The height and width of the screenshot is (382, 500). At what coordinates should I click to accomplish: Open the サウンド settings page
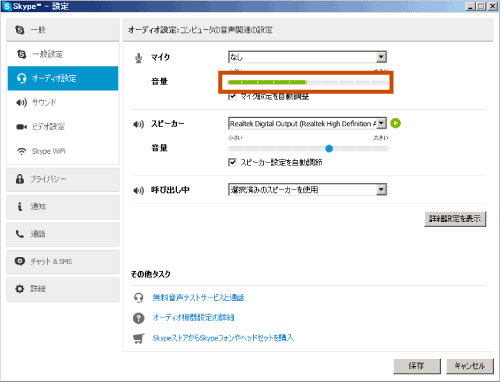pos(63,102)
